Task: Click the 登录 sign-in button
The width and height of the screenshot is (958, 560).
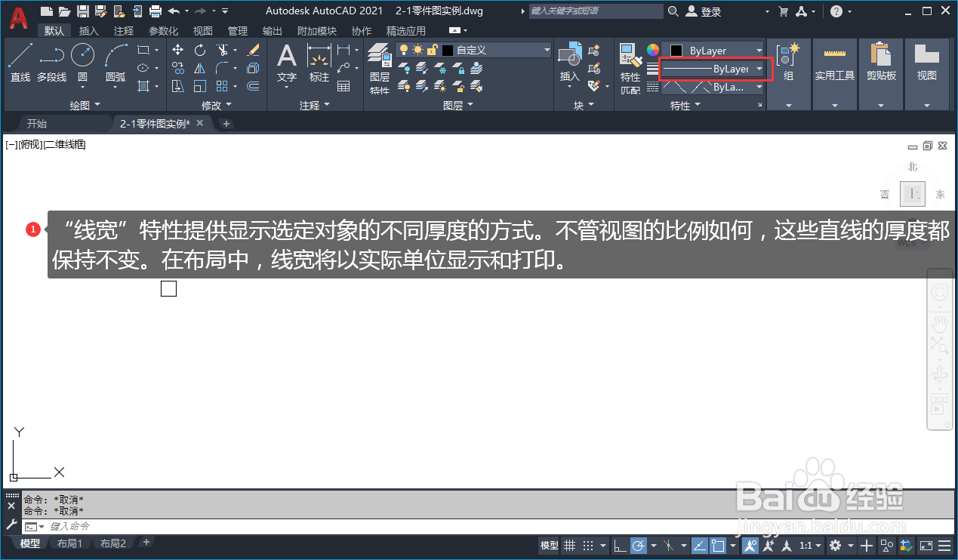Action: click(704, 11)
